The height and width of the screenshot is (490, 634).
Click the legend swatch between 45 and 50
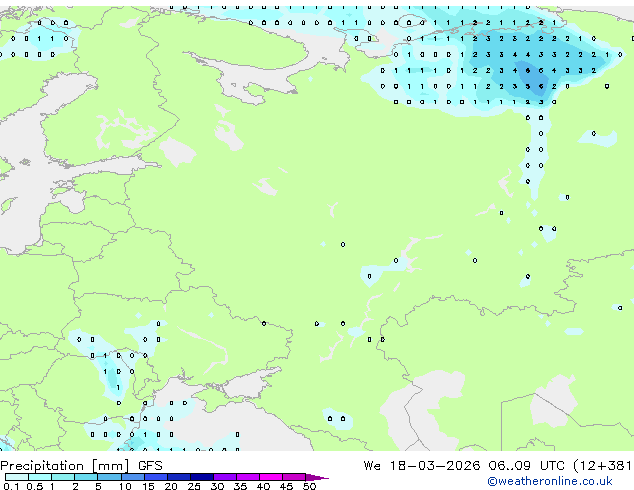(294, 477)
